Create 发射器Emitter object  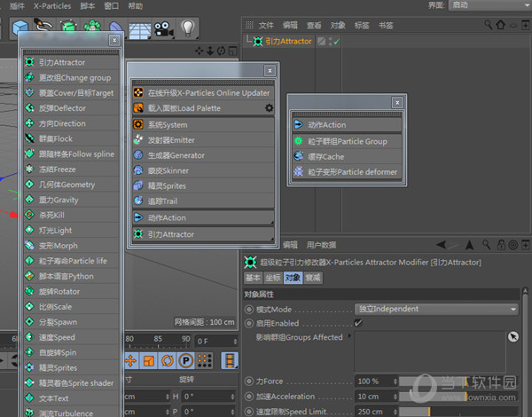coord(203,140)
